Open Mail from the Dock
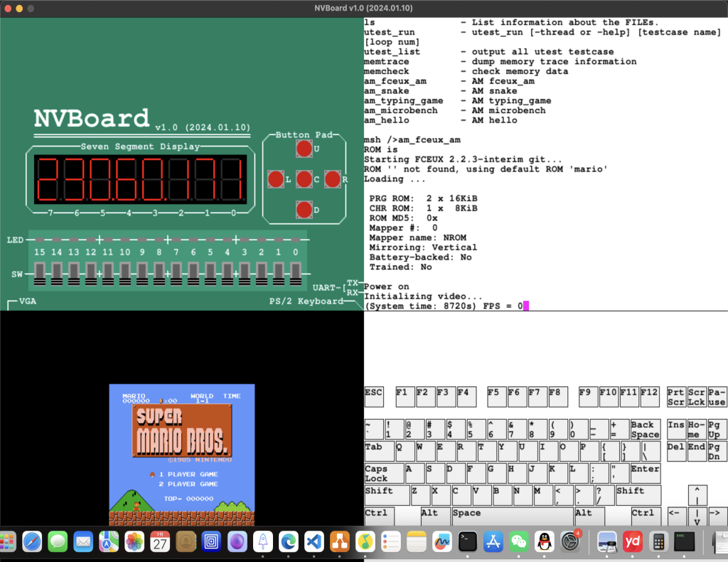This screenshot has width=728, height=562. click(83, 541)
